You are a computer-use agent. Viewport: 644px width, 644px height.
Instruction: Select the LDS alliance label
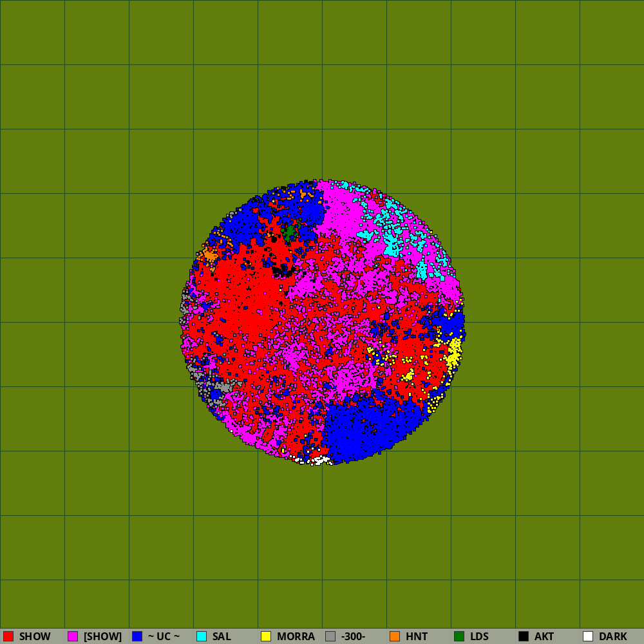(x=479, y=637)
